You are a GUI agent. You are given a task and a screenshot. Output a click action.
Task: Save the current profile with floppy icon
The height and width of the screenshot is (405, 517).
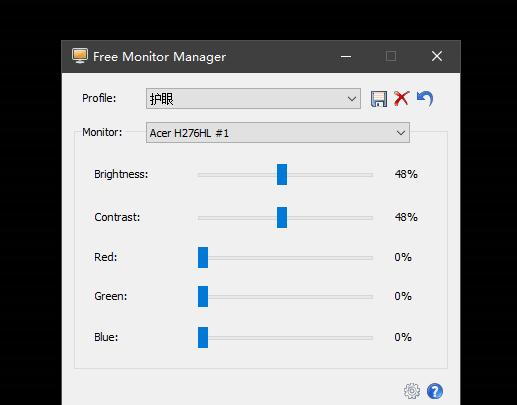pyautogui.click(x=379, y=99)
